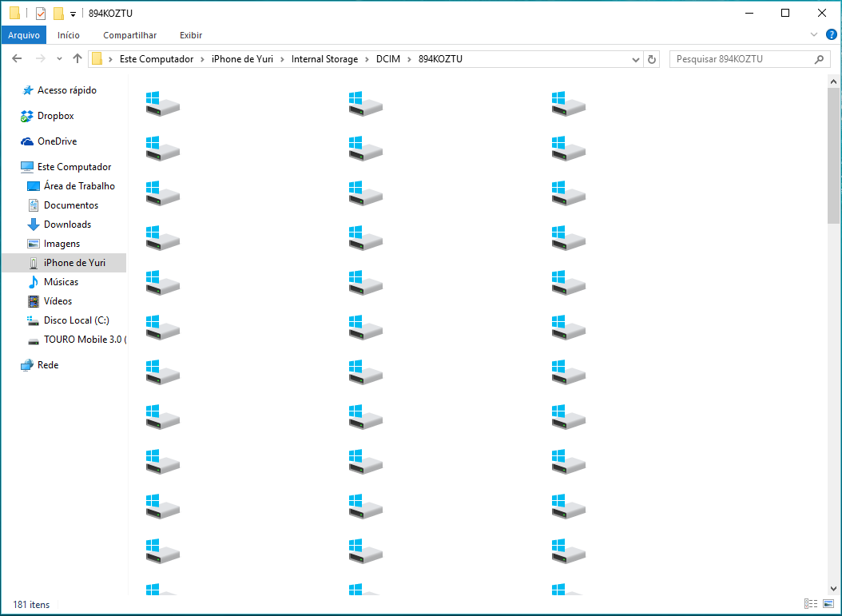
Task: Expand the address bar history dropdown
Action: (x=635, y=60)
